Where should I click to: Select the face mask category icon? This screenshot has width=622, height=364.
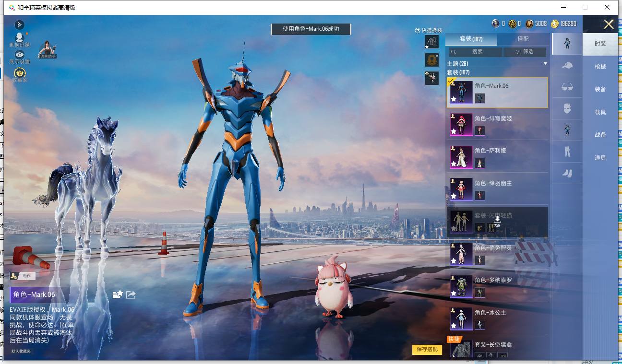coord(567,108)
